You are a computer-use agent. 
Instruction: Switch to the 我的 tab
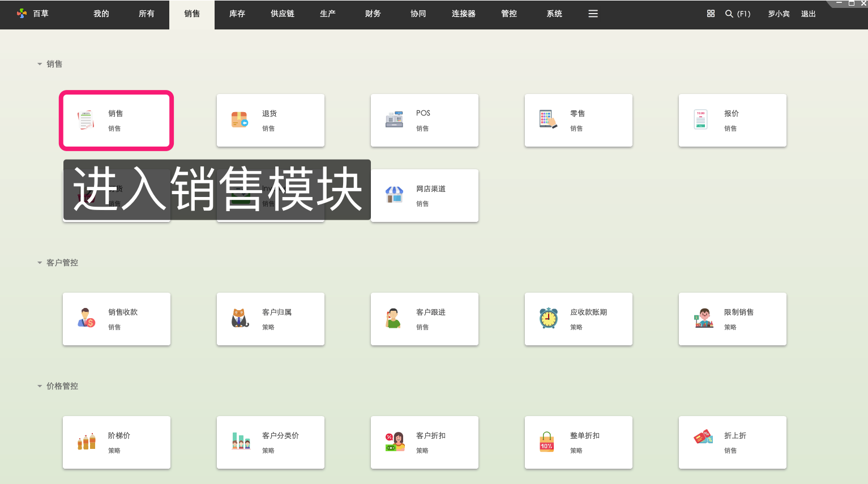coord(101,14)
